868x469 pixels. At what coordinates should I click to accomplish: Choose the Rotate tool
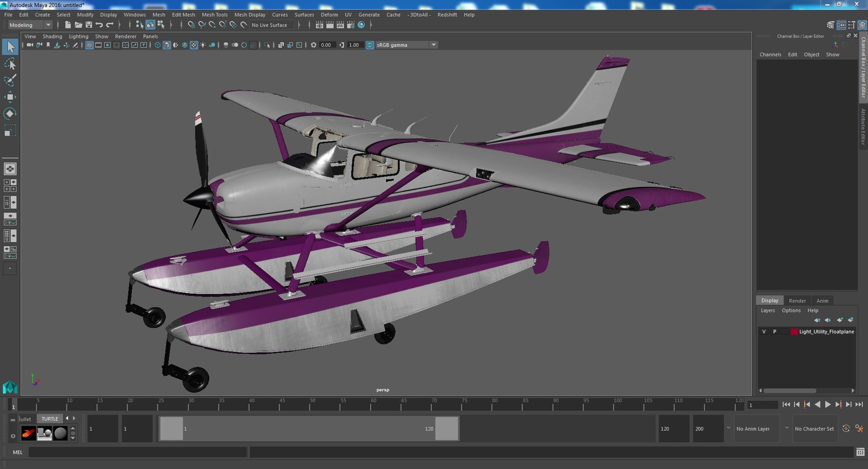pos(10,113)
